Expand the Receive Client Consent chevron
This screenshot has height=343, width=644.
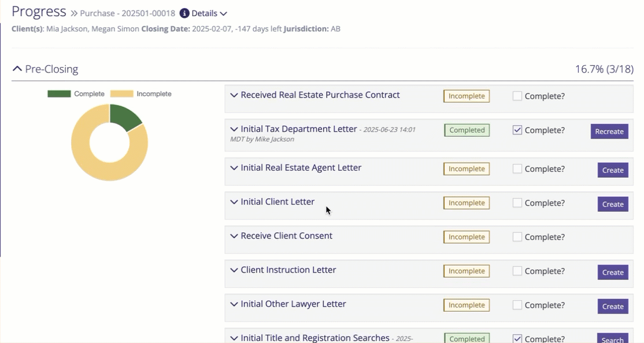[x=234, y=236]
